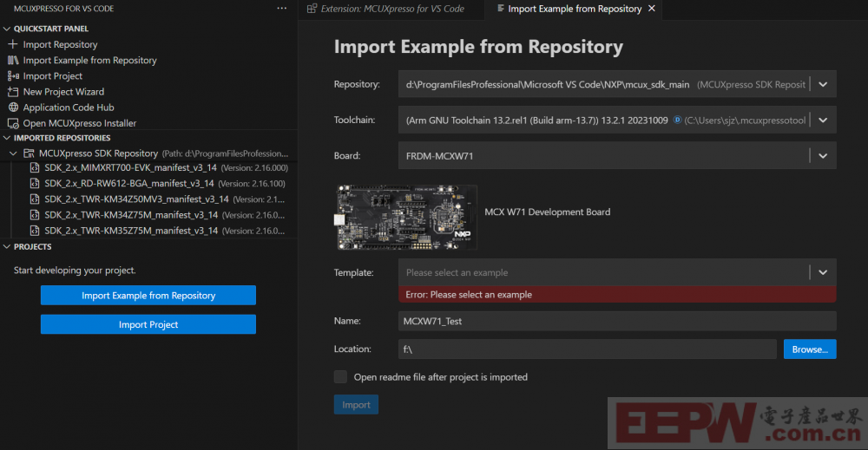Open the three-dots menu of MCUXpresso panel
This screenshot has width=868, height=450.
(x=282, y=9)
